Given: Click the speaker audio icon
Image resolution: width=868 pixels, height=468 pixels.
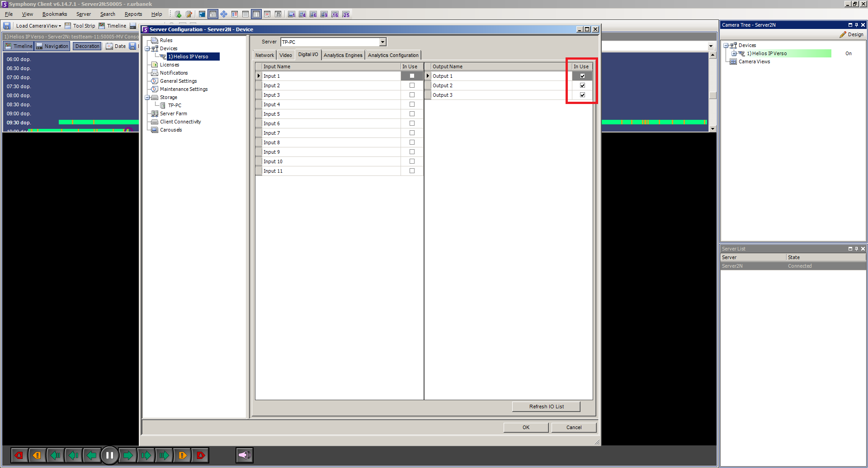Looking at the screenshot, I should (x=244, y=455).
